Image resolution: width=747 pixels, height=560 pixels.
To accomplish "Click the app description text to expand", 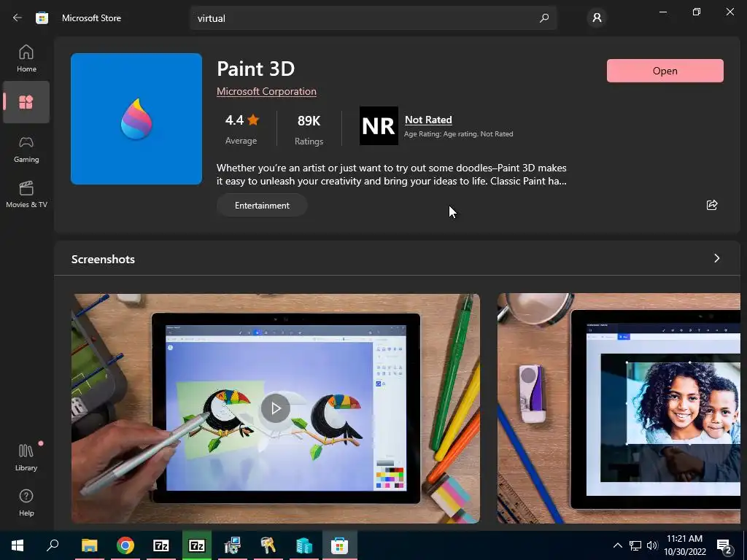I will click(x=392, y=174).
